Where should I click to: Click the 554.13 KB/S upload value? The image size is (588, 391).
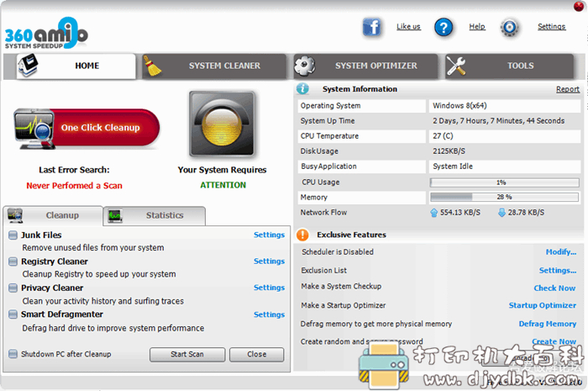click(460, 213)
